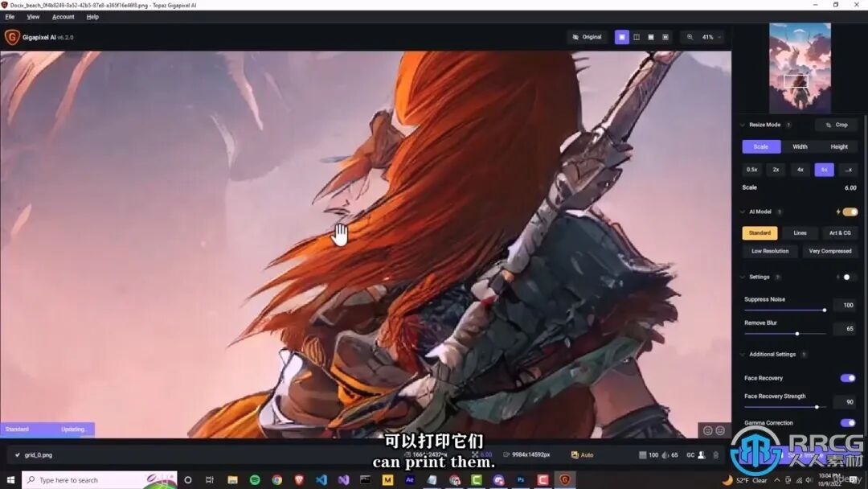Click the Windows Start button
Screen dimensions: 868x489
tap(10, 479)
